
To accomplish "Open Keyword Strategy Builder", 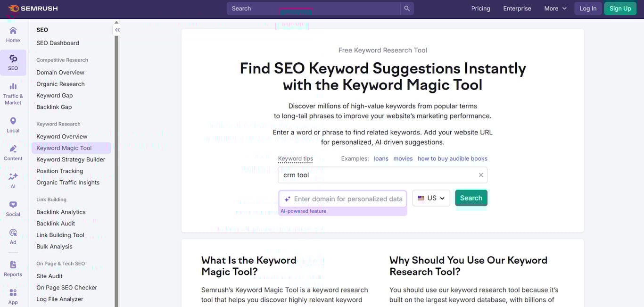I will point(71,159).
